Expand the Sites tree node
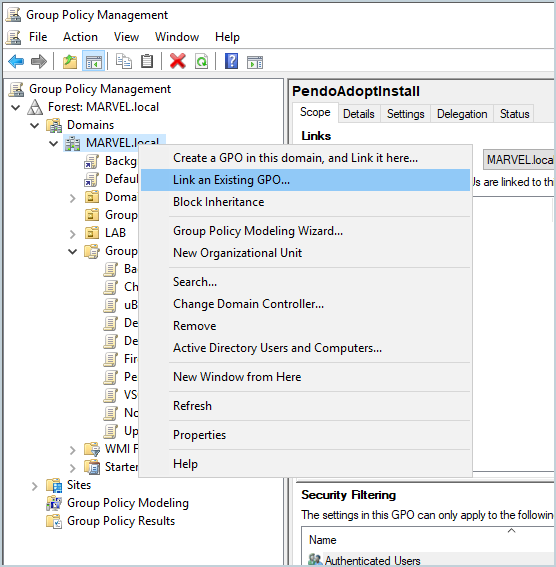 coord(35,486)
